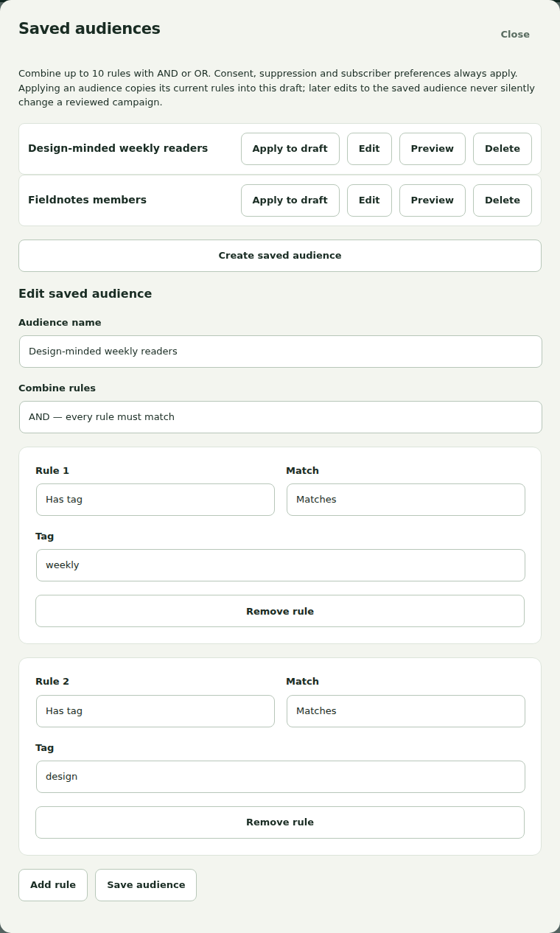Preview the Fieldnotes members audience

[433, 200]
